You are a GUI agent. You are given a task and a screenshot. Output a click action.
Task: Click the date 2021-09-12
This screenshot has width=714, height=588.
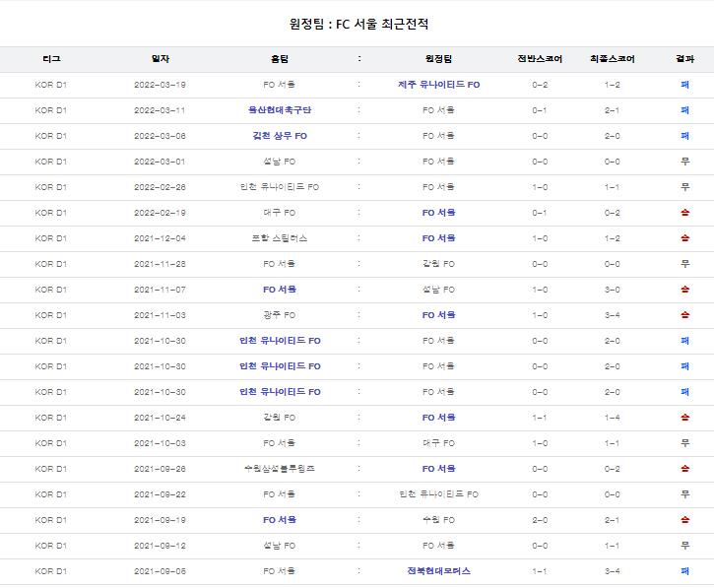point(160,546)
